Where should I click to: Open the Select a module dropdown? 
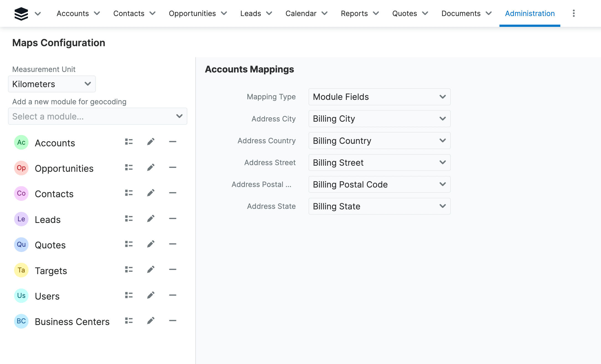click(x=98, y=116)
